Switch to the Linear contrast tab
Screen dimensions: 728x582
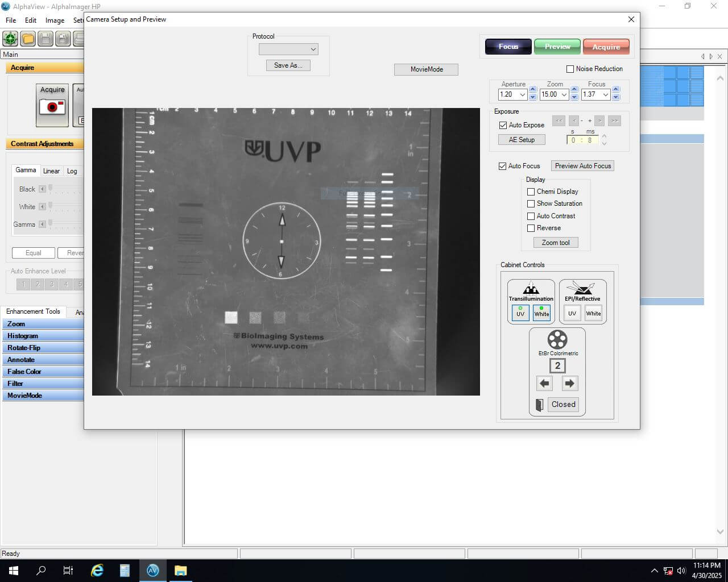51,171
